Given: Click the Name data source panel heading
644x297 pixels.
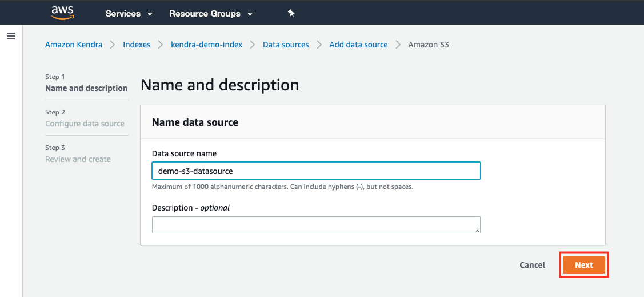Looking at the screenshot, I should pyautogui.click(x=195, y=122).
